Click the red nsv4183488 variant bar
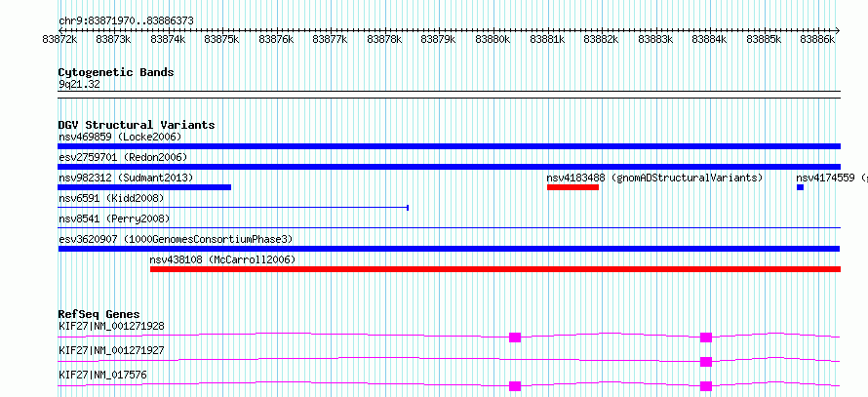868x397 pixels. click(x=572, y=187)
